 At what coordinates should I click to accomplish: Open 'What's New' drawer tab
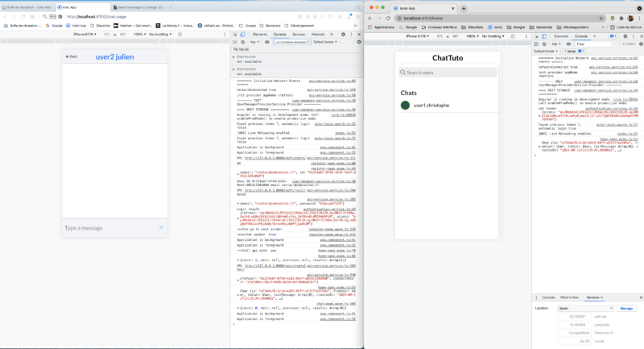[569, 297]
